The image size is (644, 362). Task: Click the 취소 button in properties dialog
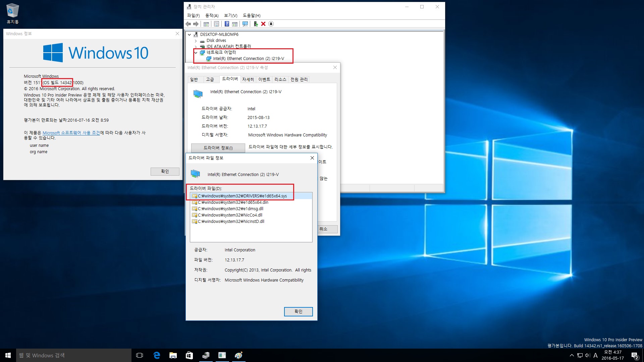pos(327,229)
